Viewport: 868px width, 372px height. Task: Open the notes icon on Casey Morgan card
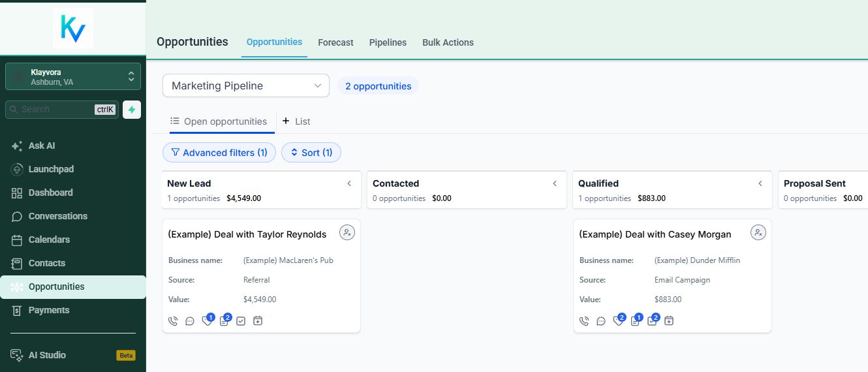point(636,320)
